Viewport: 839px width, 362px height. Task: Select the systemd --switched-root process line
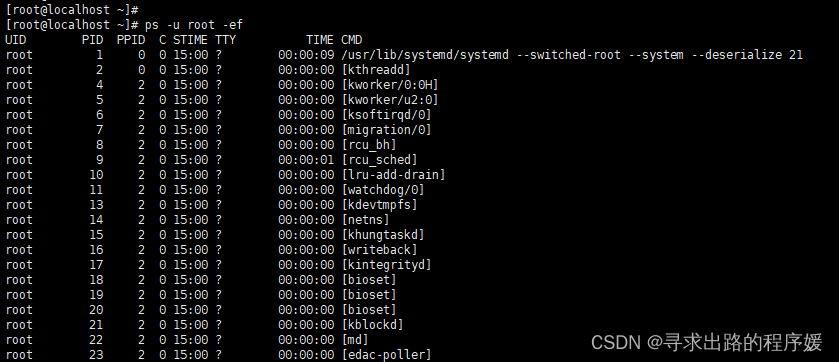pos(404,55)
